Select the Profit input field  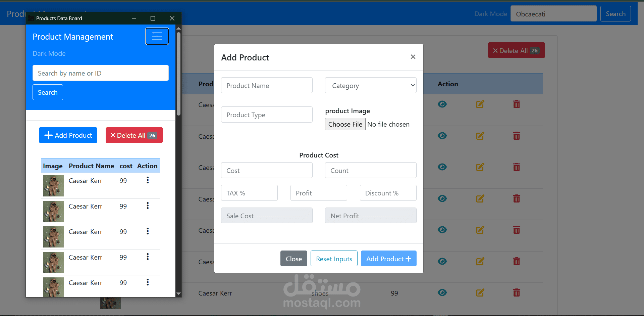tap(319, 193)
